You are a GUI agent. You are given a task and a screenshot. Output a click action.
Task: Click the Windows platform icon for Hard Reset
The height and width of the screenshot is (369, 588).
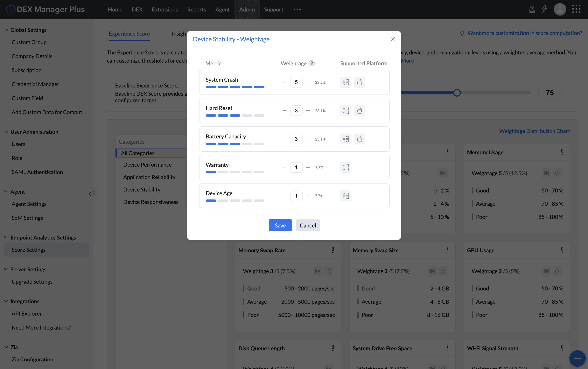pyautogui.click(x=346, y=111)
